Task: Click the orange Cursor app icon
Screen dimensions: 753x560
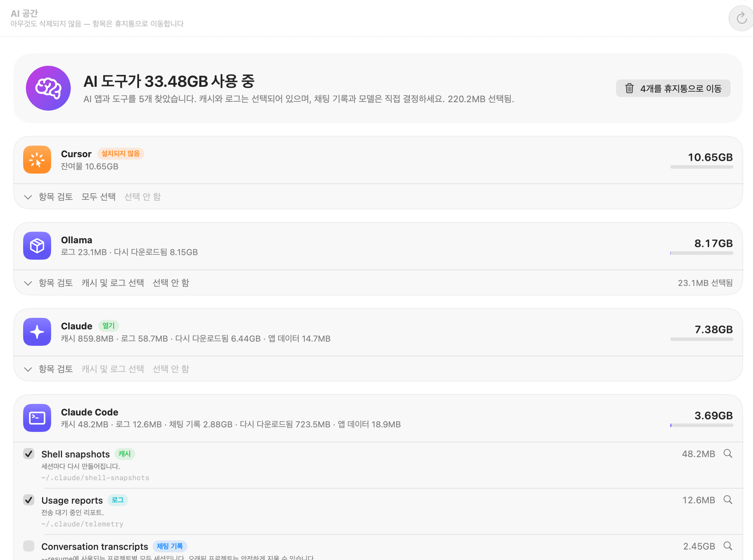Action: [37, 160]
